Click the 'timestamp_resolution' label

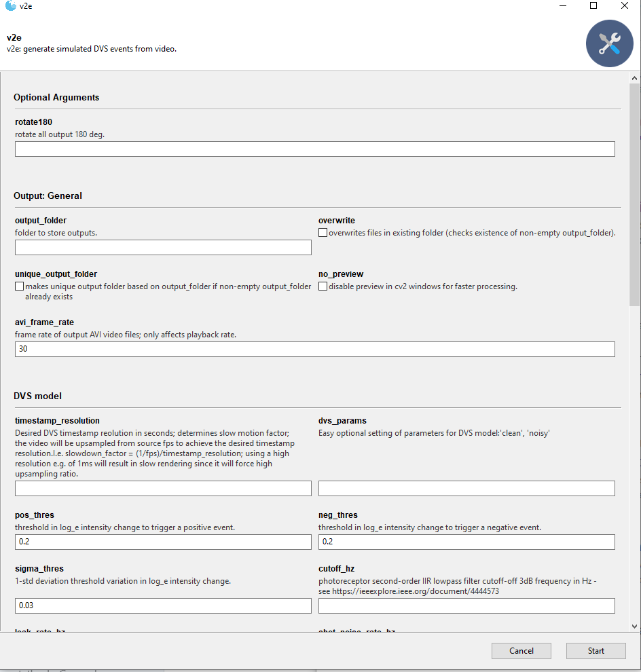click(x=57, y=421)
